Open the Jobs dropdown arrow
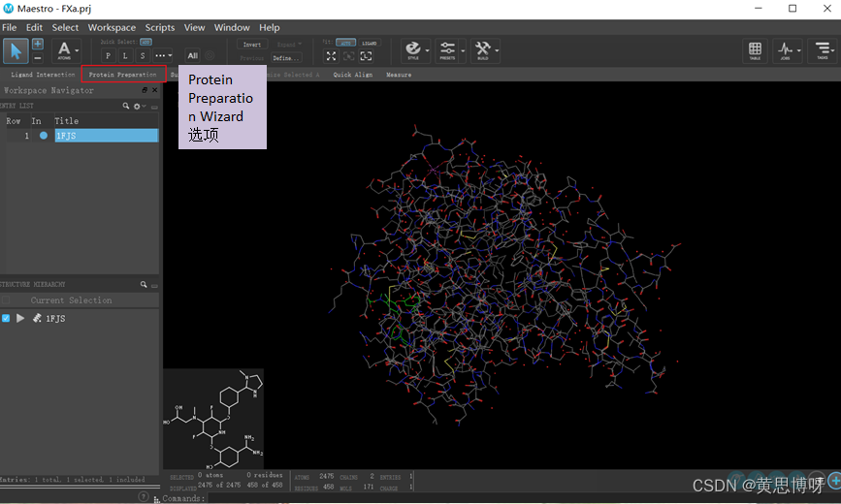This screenshot has height=504, width=841. (798, 51)
